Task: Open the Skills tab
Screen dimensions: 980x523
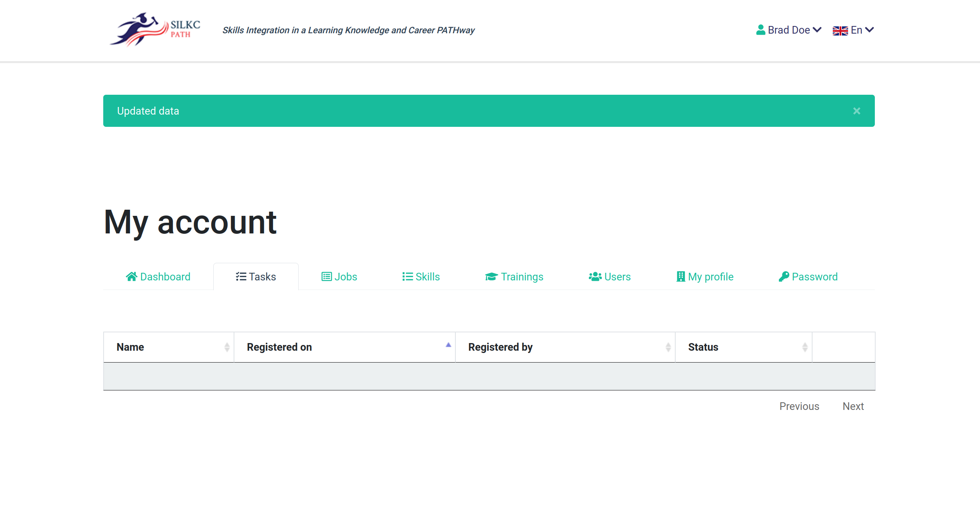Action: [421, 277]
